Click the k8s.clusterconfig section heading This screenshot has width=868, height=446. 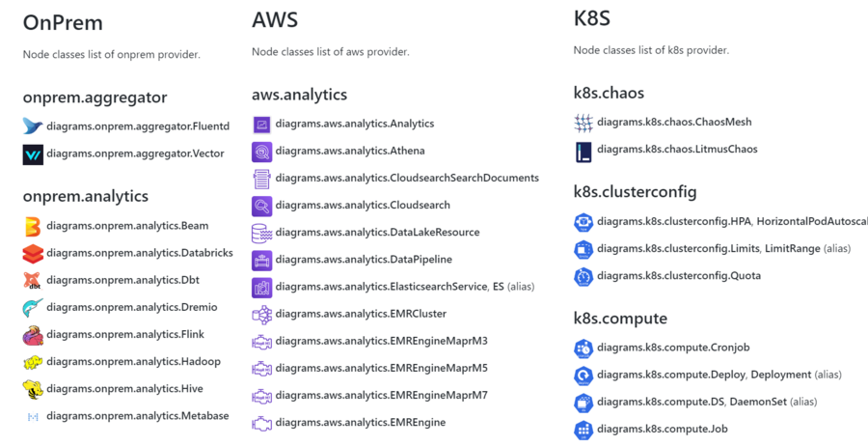click(635, 192)
